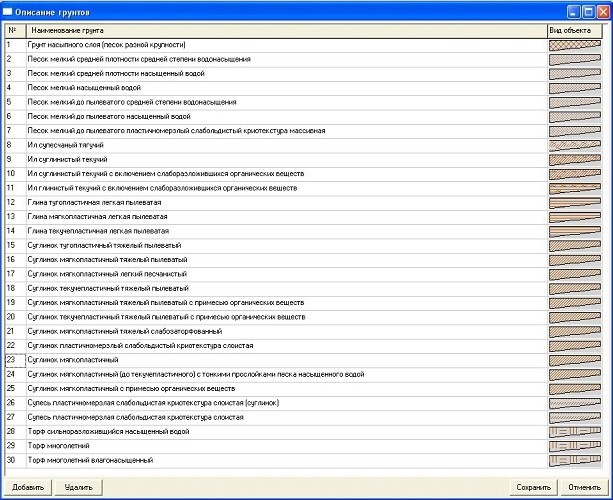Select the pattern swatch for 'Торф многолетний'
The height and width of the screenshot is (500, 613).
[572, 445]
